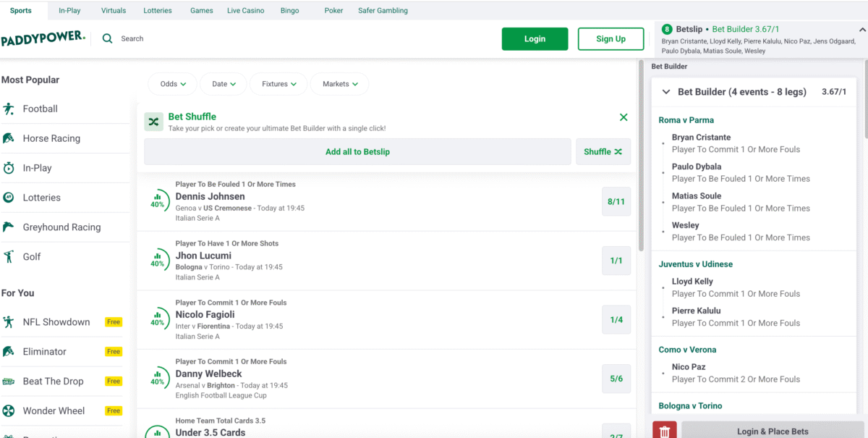868x438 pixels.
Task: Click the Wonder Wheel icon
Action: 9,411
